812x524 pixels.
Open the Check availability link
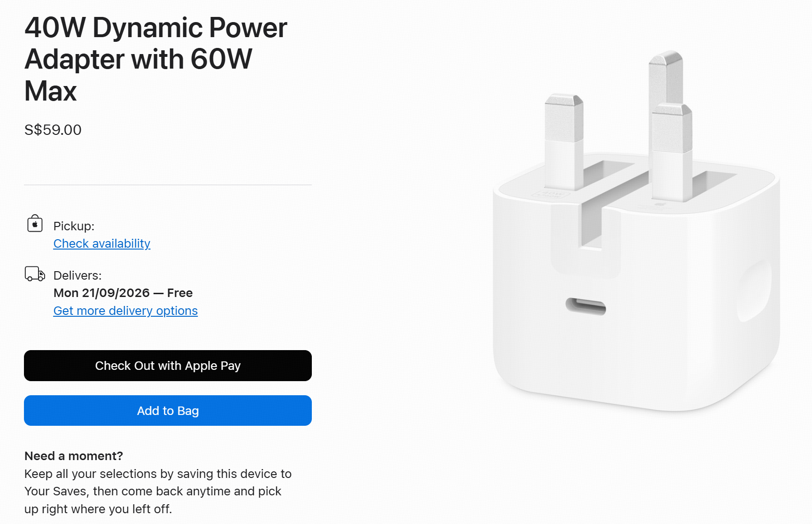coord(102,243)
